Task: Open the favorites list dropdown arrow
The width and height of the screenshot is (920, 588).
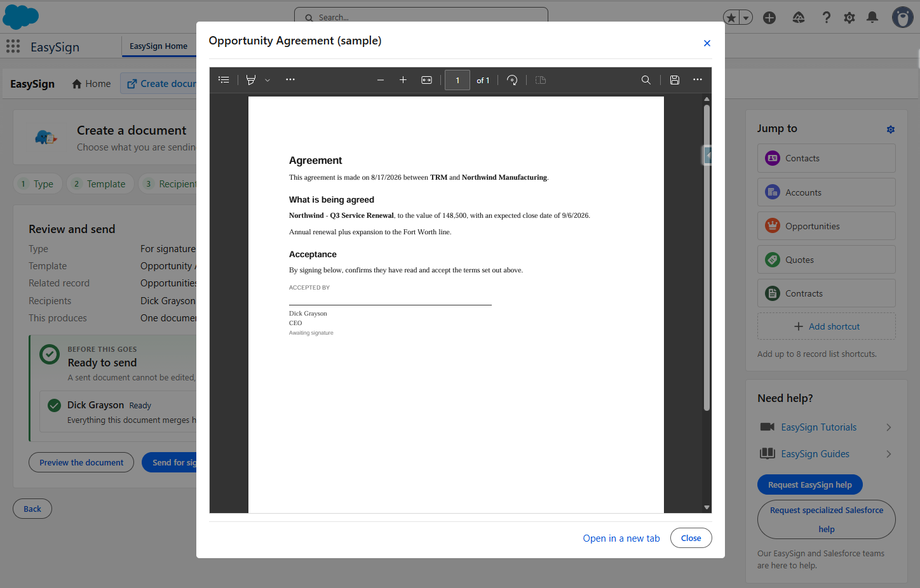Action: tap(747, 18)
